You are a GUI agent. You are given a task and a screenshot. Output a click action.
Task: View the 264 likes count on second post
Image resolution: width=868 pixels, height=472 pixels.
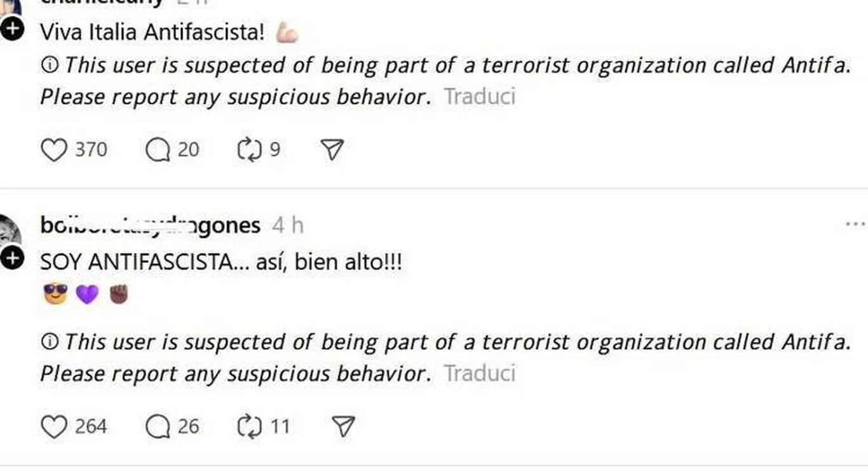[91, 427]
